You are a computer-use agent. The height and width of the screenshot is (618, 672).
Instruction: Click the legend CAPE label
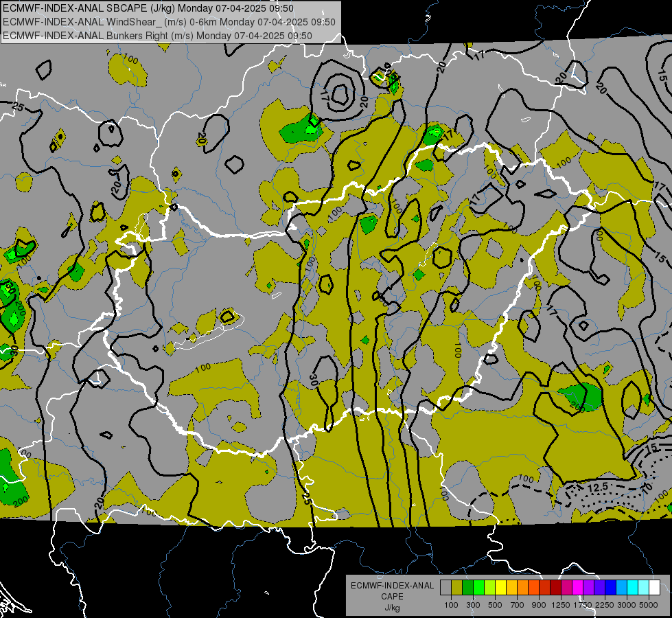coord(393,597)
